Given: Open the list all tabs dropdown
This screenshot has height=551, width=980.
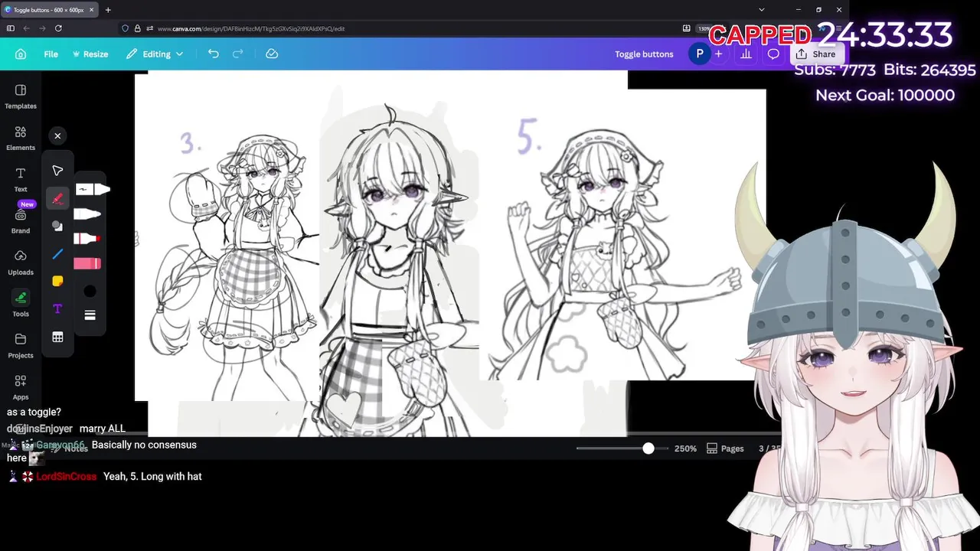Looking at the screenshot, I should pyautogui.click(x=761, y=10).
